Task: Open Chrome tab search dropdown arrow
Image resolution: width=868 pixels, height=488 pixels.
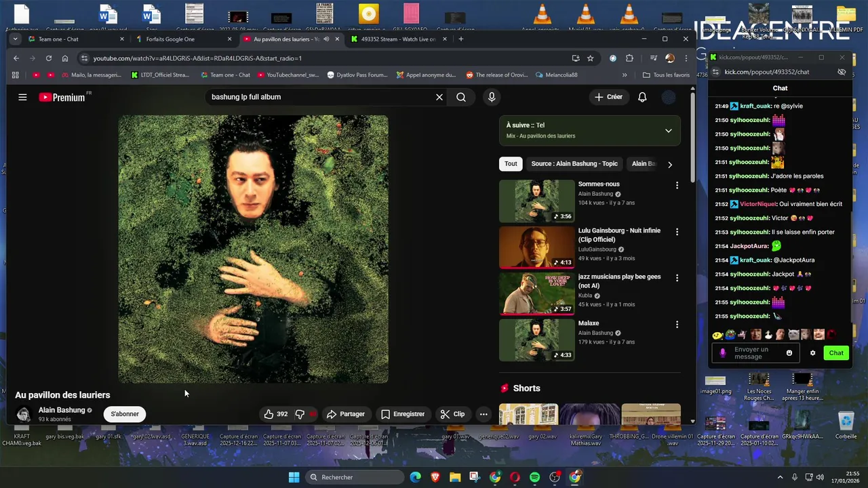Action: (16, 39)
